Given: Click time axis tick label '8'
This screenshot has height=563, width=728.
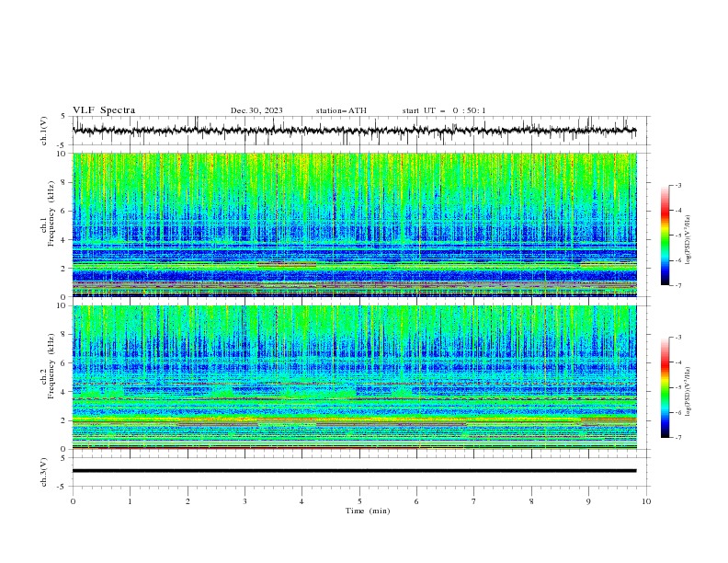Looking at the screenshot, I should pyautogui.click(x=531, y=501).
